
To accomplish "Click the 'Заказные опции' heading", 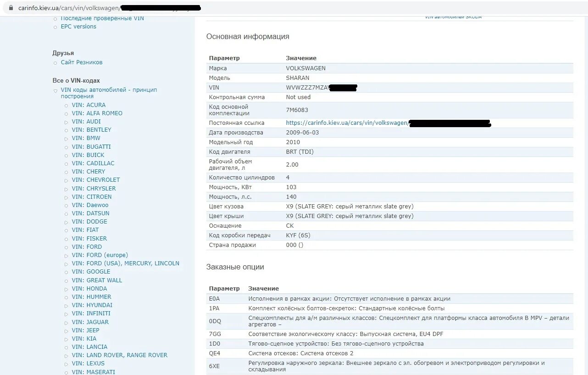I will click(235, 267).
